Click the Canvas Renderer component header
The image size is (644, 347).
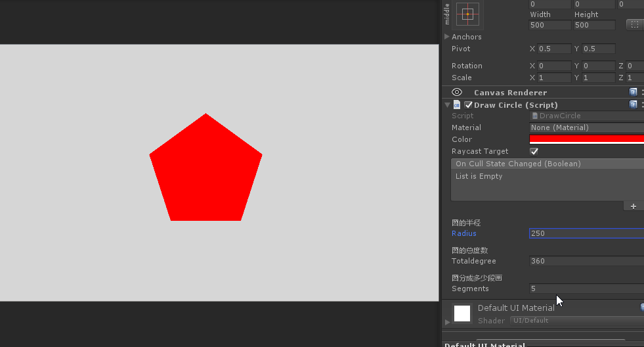[543, 92]
